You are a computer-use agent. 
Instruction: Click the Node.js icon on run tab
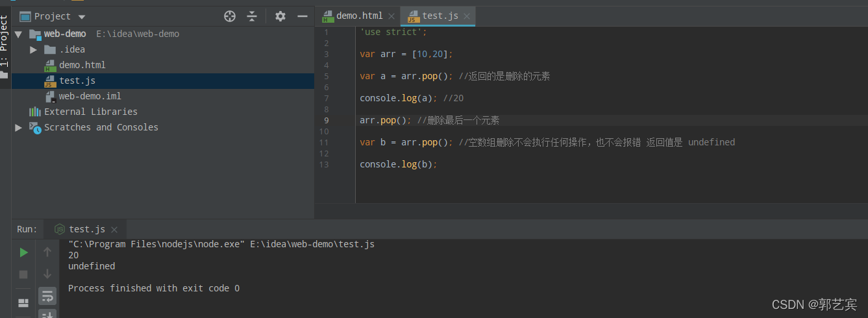[60, 229]
